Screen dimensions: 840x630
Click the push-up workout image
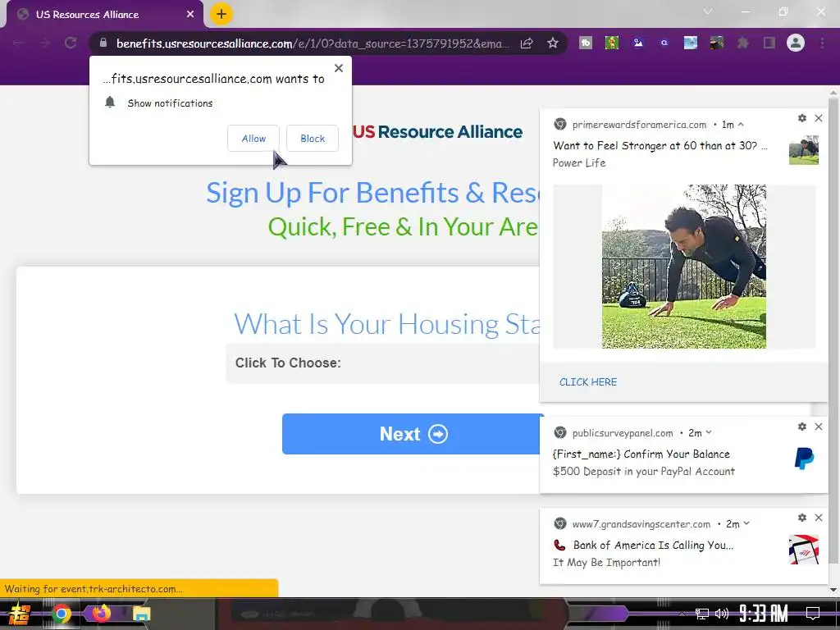(x=684, y=267)
